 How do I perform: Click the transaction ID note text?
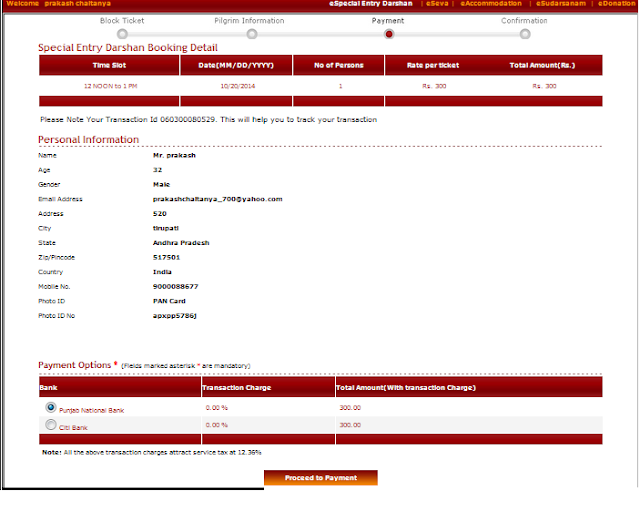point(209,120)
